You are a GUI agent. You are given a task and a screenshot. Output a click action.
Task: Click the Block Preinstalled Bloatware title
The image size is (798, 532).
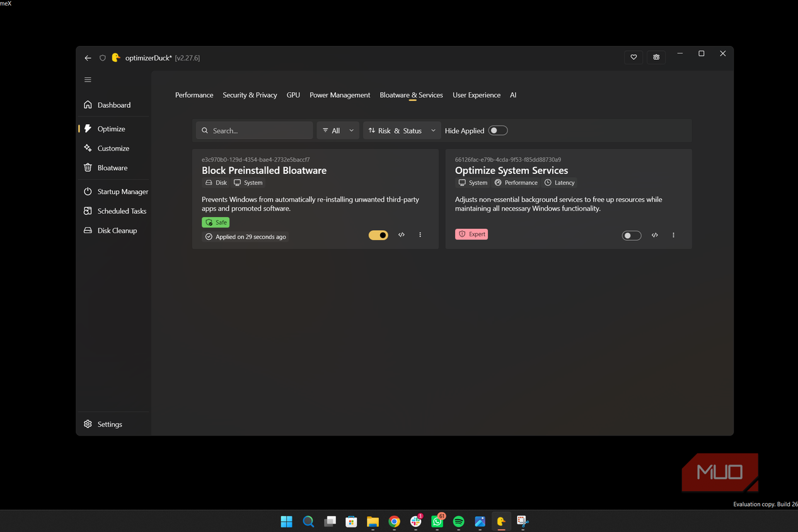[x=264, y=170]
